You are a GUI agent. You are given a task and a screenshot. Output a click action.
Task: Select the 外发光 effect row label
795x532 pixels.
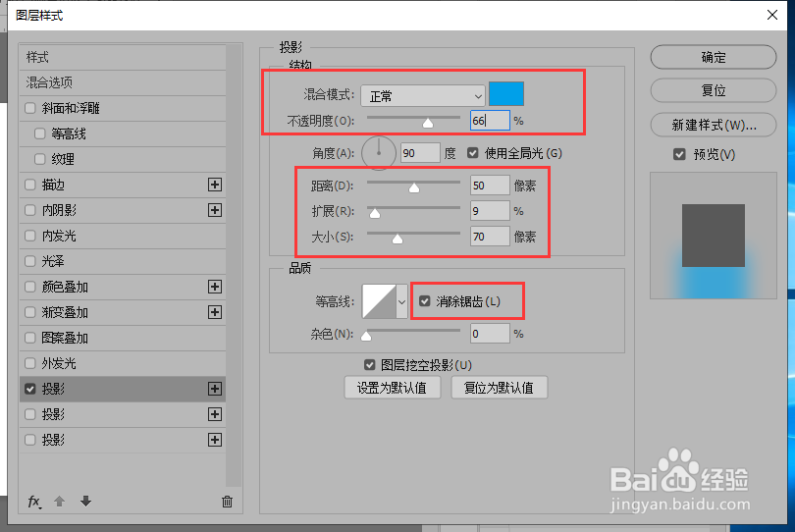pos(59,363)
